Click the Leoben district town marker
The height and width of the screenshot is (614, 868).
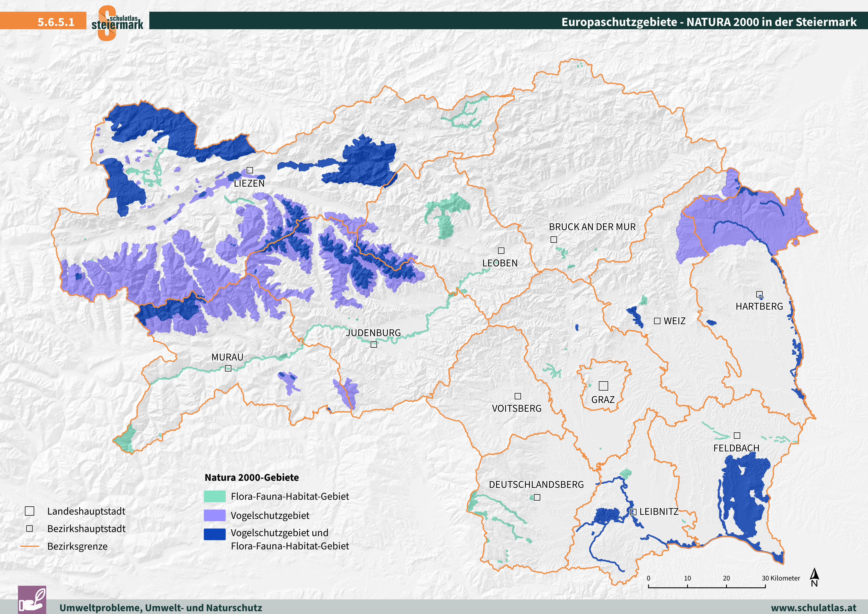501,250
